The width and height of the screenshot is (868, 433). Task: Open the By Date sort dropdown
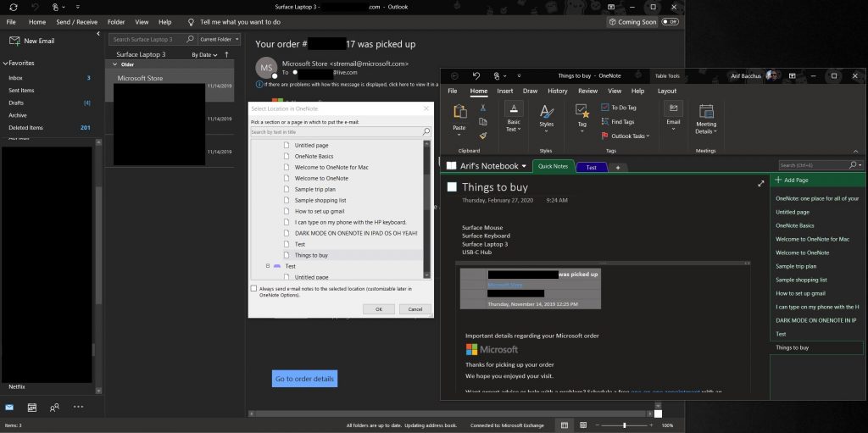pyautogui.click(x=204, y=55)
